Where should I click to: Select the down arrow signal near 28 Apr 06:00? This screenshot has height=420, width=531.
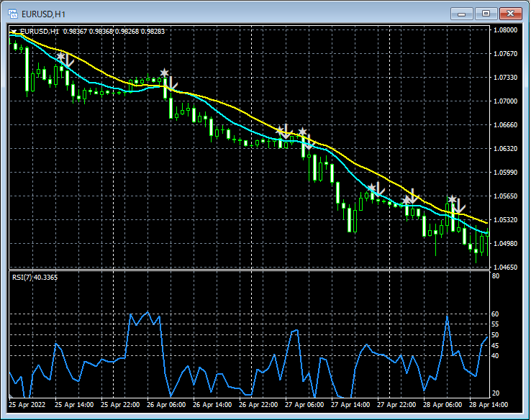[x=460, y=206]
